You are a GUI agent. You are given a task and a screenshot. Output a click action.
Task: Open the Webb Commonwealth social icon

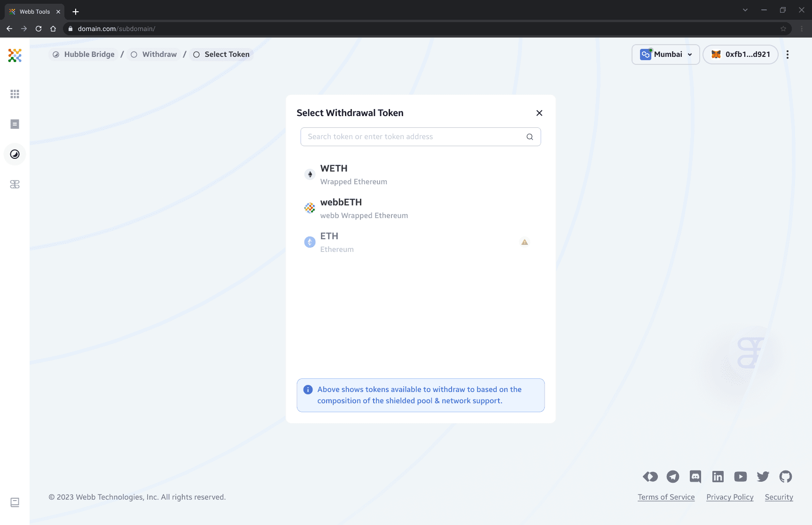650,477
